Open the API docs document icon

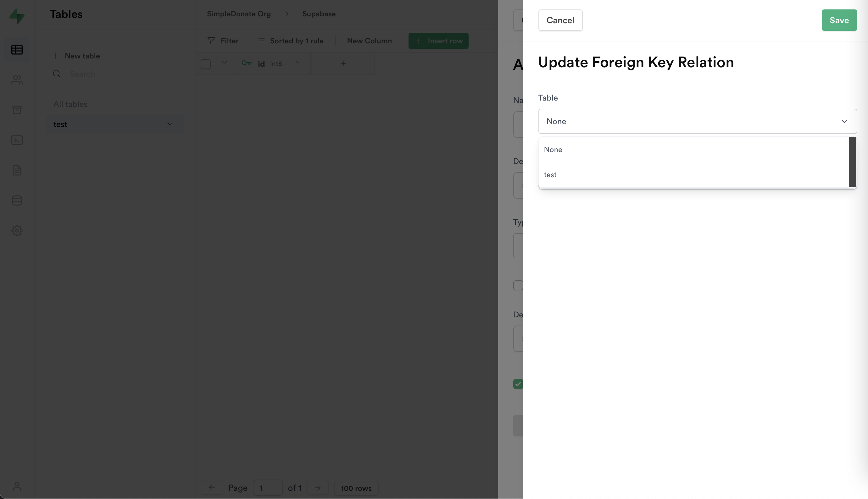pos(17,170)
